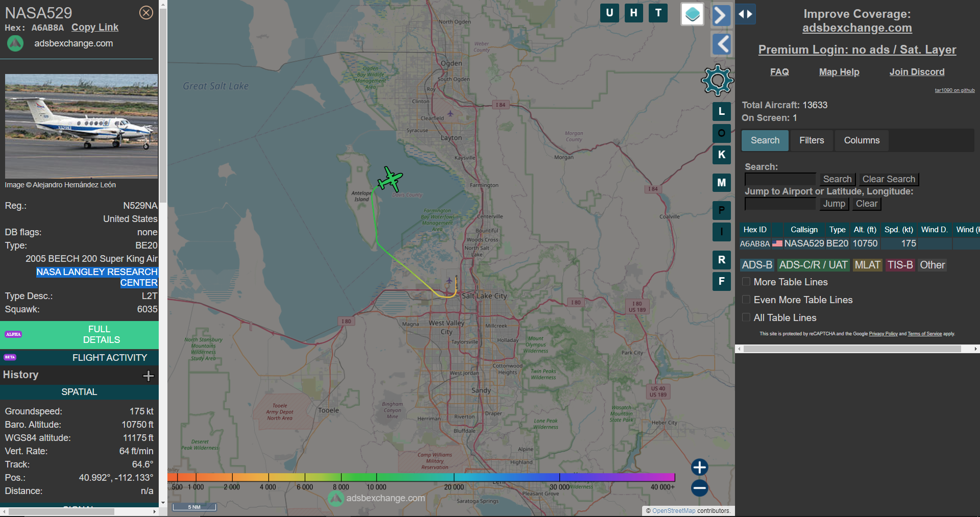This screenshot has height=517, width=980.
Task: Sort table by Alt. (ft) column
Action: click(865, 230)
